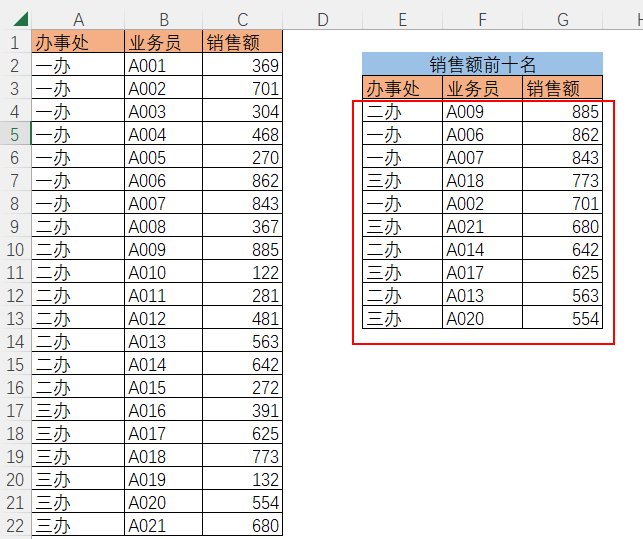Select column G header
The image size is (643, 539).
tap(563, 19)
